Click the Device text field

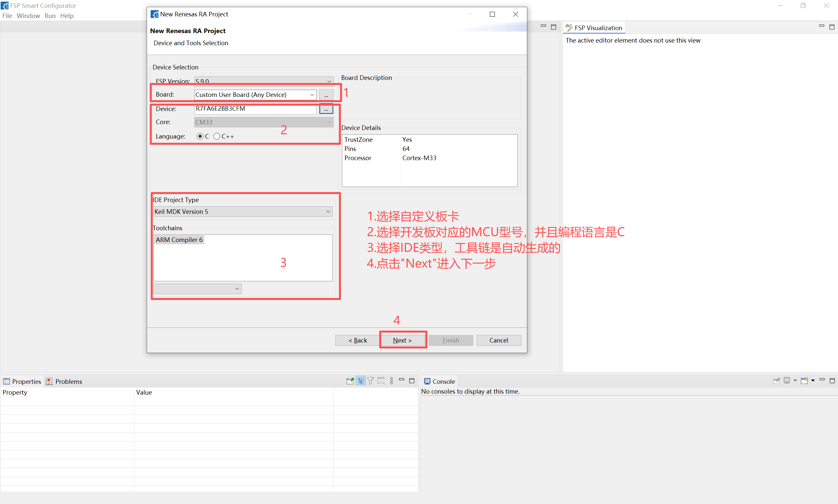tap(255, 109)
